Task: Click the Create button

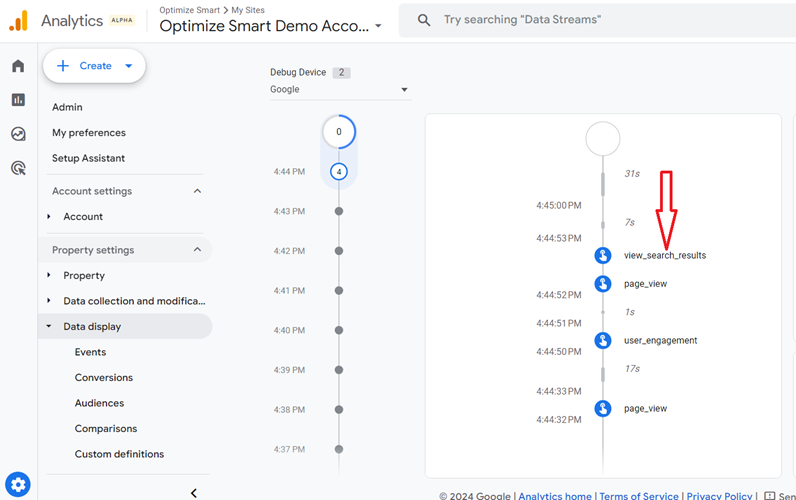Action: coord(94,65)
